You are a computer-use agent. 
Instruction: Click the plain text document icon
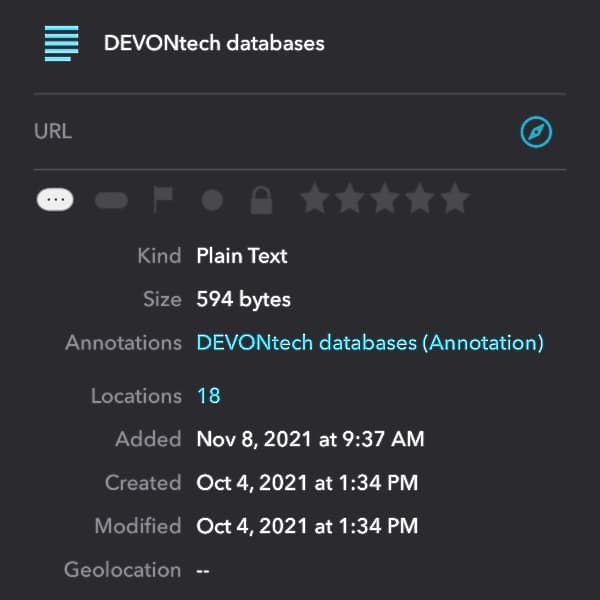point(62,43)
